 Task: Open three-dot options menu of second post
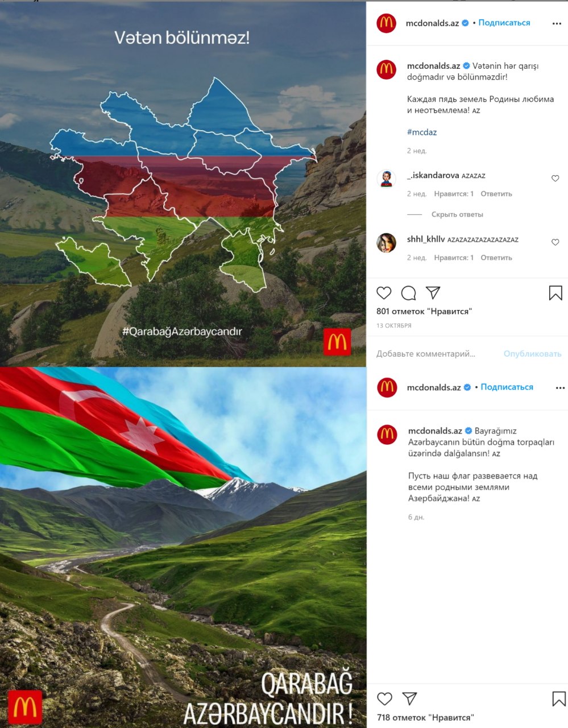tap(561, 388)
